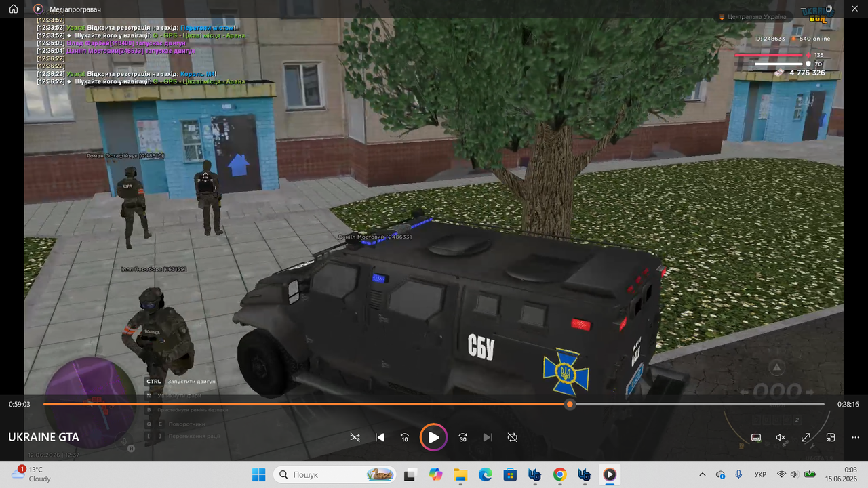Switch the video to full screen
The height and width of the screenshot is (488, 868).
(x=806, y=438)
